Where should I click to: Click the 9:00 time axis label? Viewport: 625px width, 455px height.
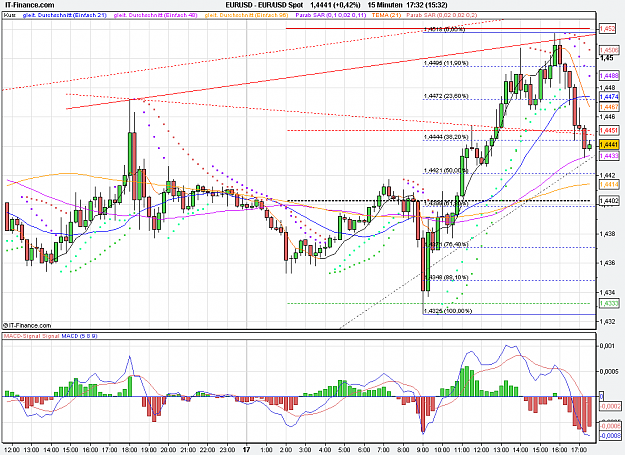423,450
